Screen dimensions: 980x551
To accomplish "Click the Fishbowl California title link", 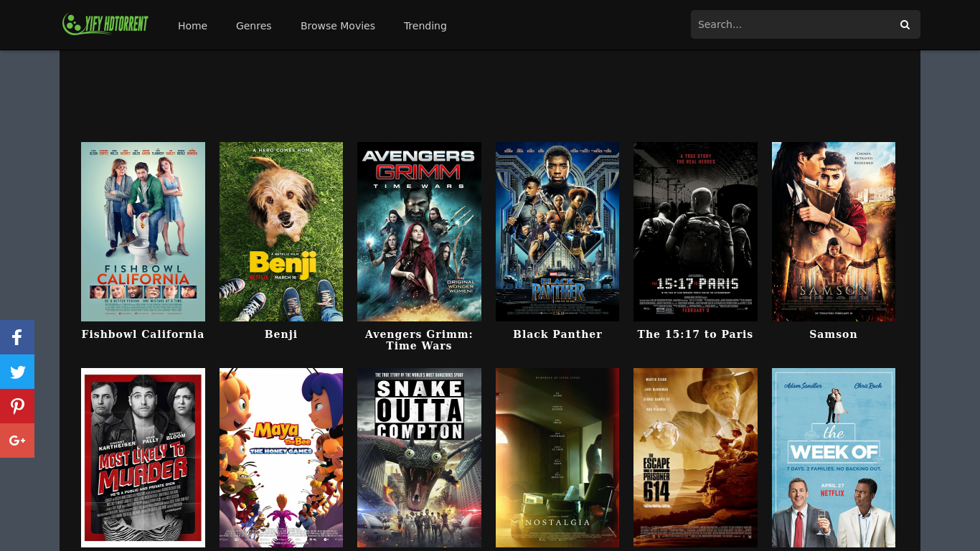I will 143,334.
